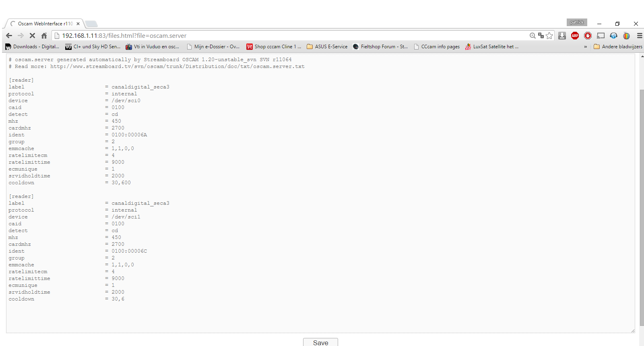Click cooldown value '30,6' in second reader
The image size is (644, 346).
tap(118, 299)
